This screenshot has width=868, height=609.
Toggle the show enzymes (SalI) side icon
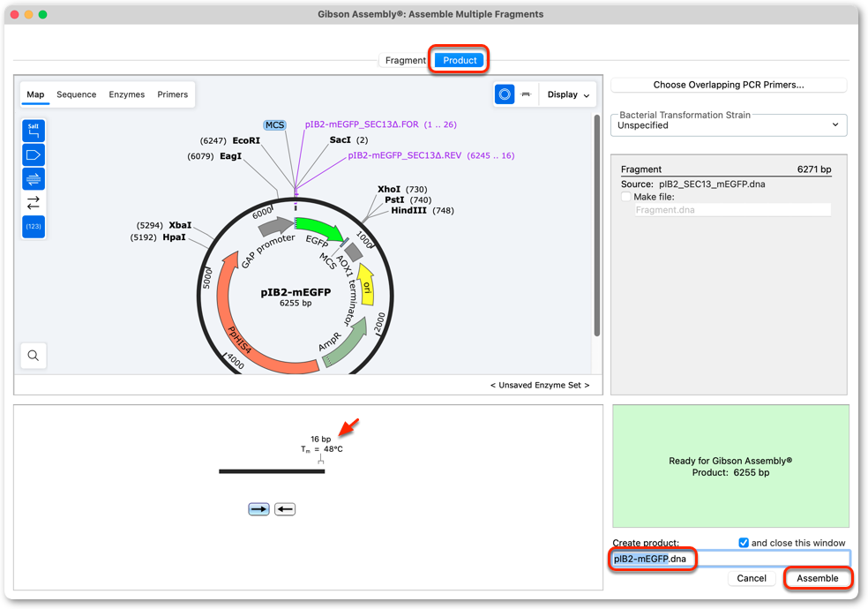[x=34, y=132]
